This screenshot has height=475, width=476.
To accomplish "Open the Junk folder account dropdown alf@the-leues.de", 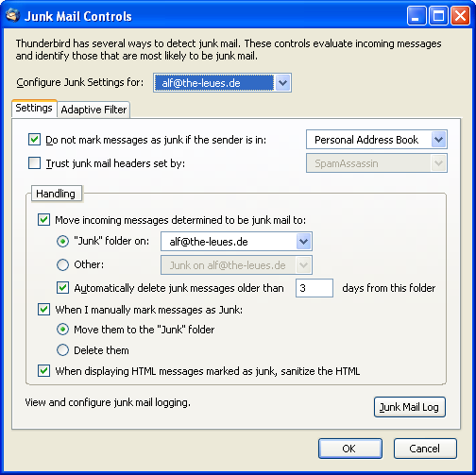I will [x=236, y=242].
